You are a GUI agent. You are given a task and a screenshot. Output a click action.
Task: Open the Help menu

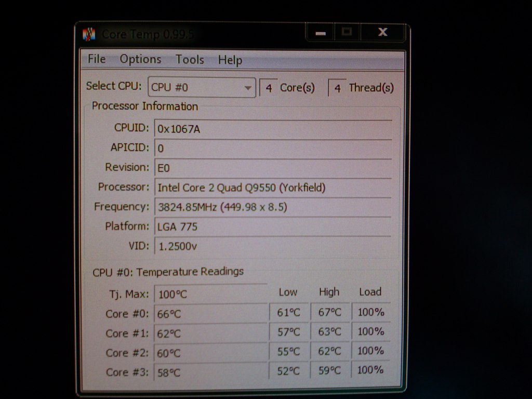click(230, 60)
